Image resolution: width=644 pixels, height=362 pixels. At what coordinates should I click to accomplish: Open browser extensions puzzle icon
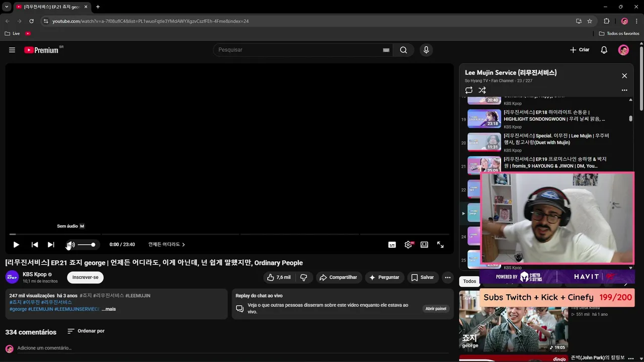606,21
